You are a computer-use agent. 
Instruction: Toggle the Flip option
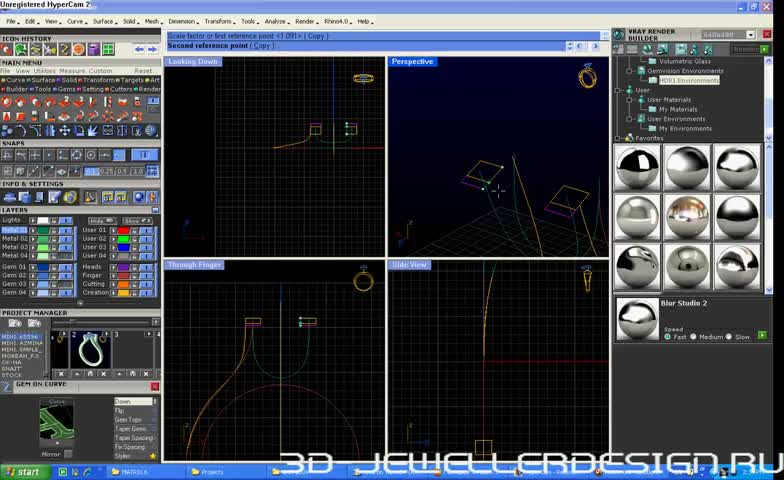tap(135, 410)
